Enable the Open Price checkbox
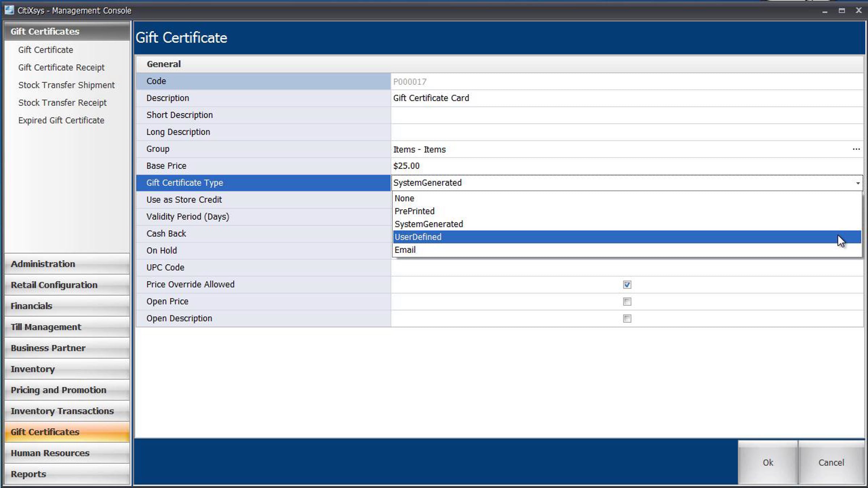Image resolution: width=868 pixels, height=488 pixels. pyautogui.click(x=627, y=301)
